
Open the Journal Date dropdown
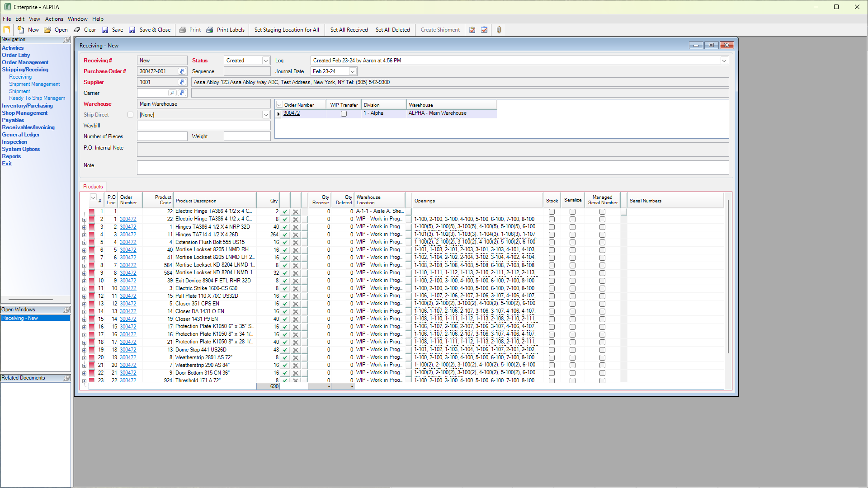pyautogui.click(x=353, y=71)
